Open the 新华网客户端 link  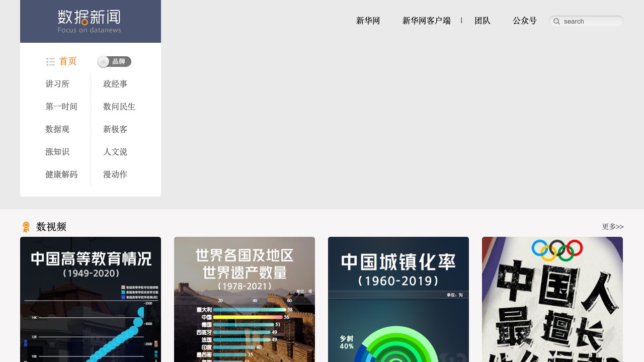tap(426, 21)
